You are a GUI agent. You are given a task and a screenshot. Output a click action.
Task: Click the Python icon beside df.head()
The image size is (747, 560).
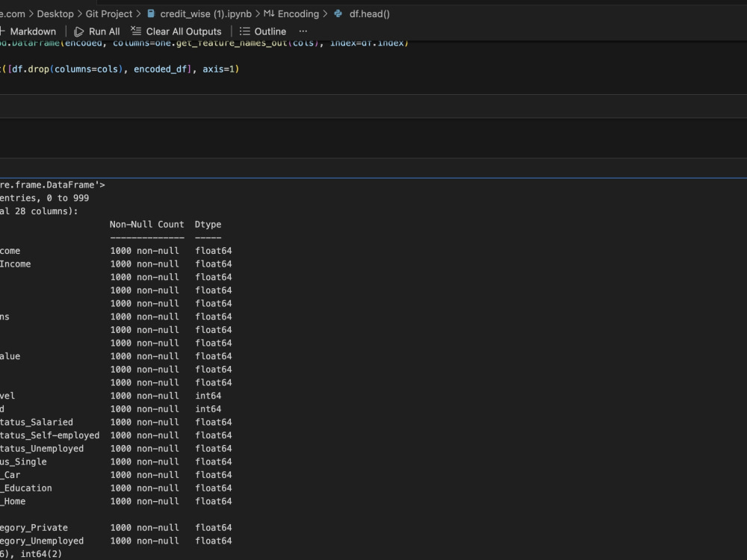(x=338, y=13)
